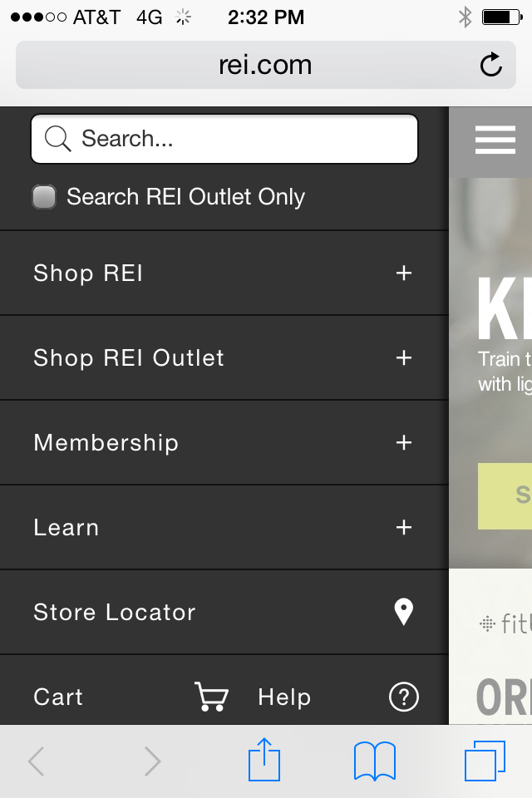Open Safari bookmarks book icon

pos(375,761)
